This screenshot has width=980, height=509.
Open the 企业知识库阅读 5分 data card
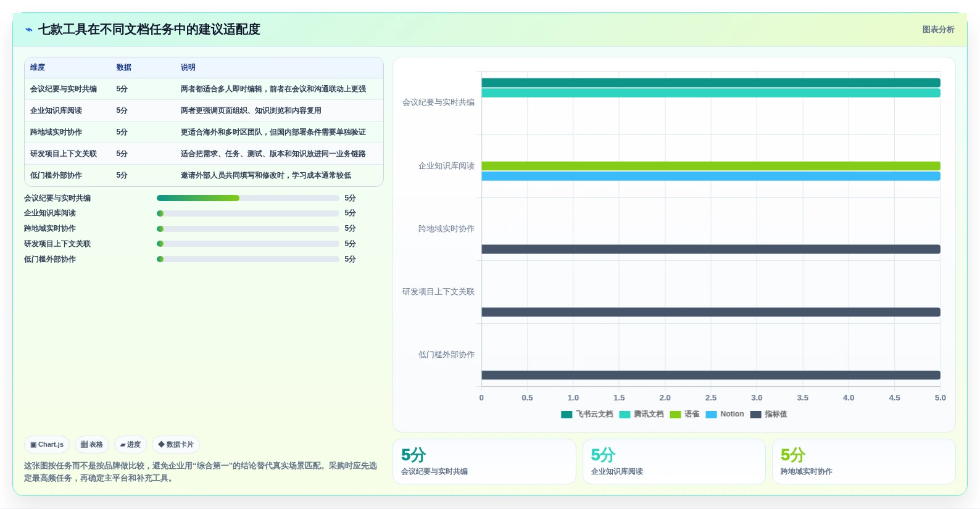674,461
